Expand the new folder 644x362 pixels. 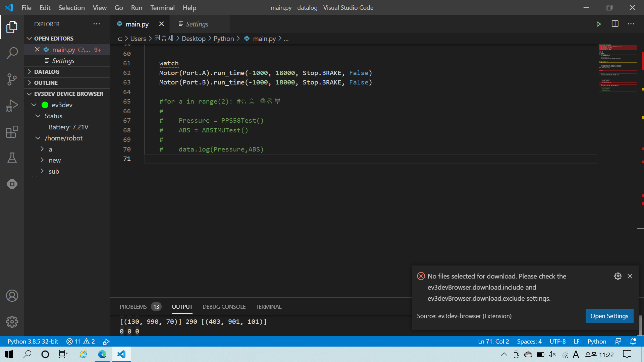tap(42, 160)
